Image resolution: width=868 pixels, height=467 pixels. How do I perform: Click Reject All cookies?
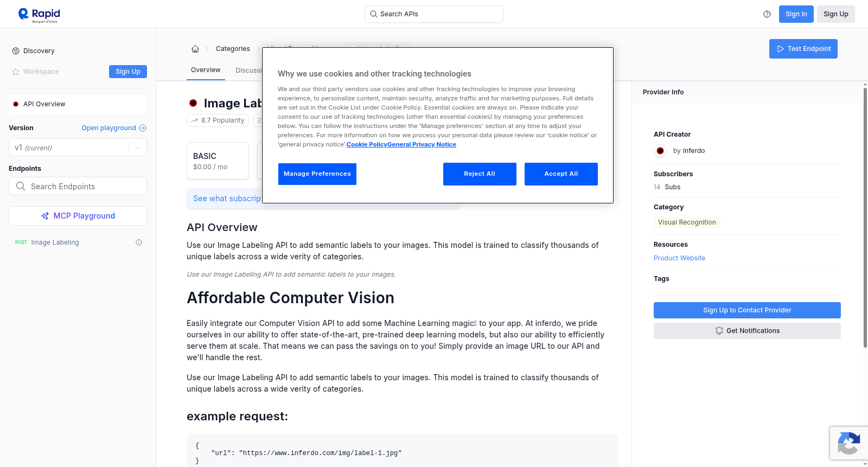[480, 174]
